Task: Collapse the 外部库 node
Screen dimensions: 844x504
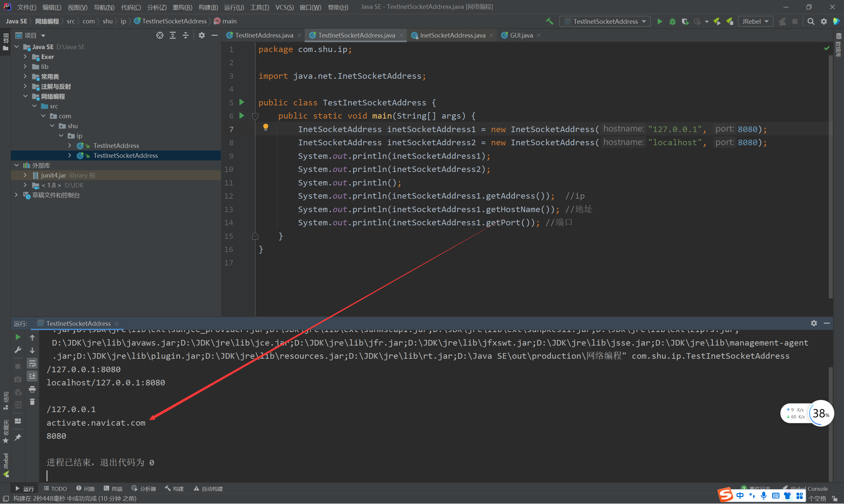Action: coord(16,165)
